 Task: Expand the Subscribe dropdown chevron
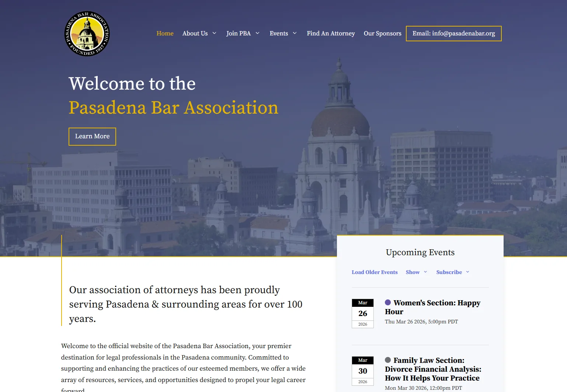(467, 272)
